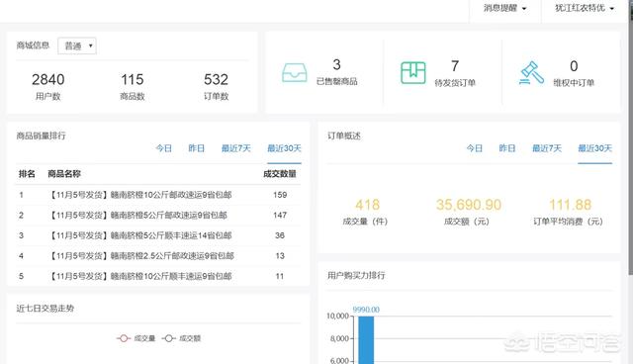Click the 147 sales quantity cell
Image resolution: width=633 pixels, height=364 pixels.
tap(280, 215)
